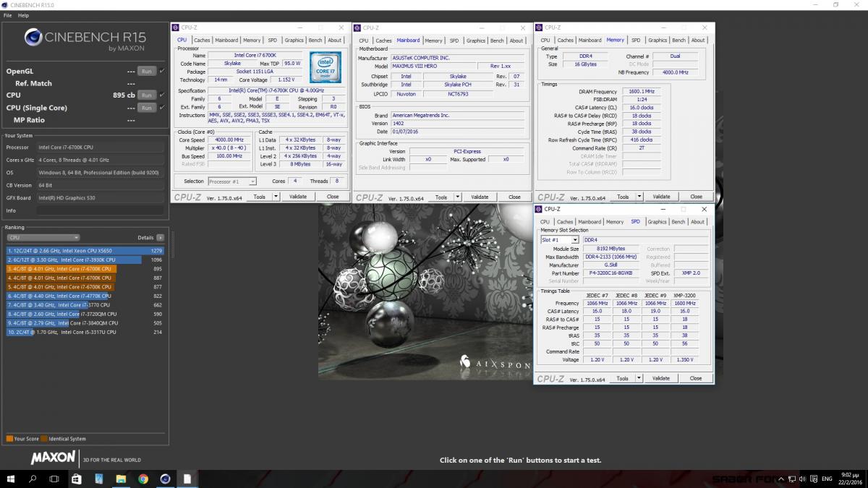Run the OpenGL benchmark
The width and height of the screenshot is (868, 488).
(x=146, y=71)
